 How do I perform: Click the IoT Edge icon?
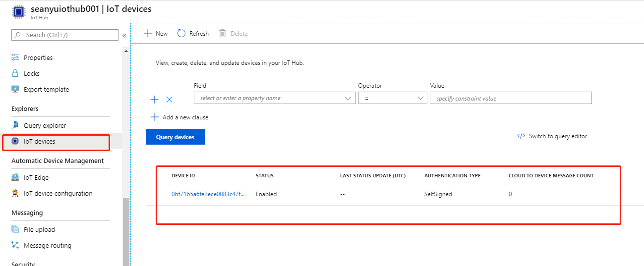15,177
